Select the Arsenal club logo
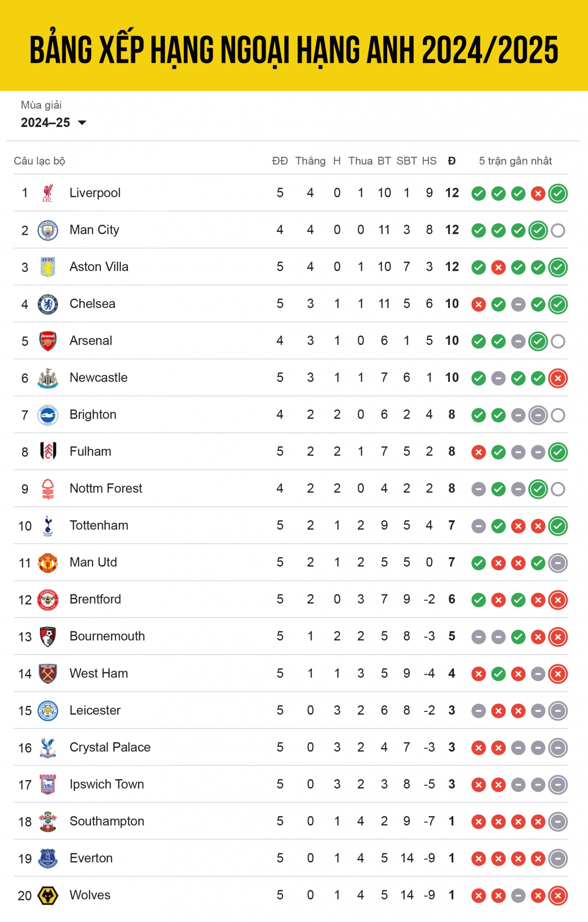The image size is (588, 922). [48, 341]
